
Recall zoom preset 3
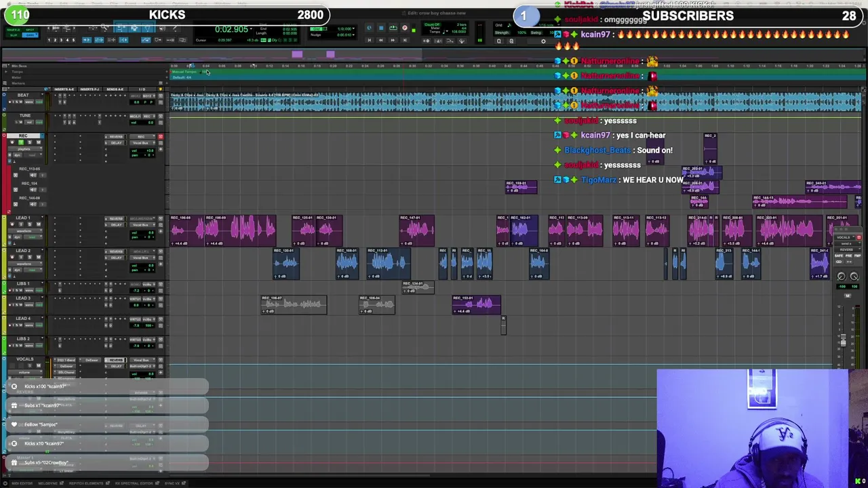coord(61,40)
